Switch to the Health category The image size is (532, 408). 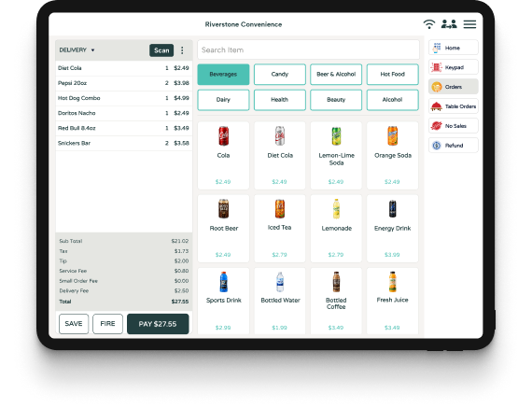[280, 100]
